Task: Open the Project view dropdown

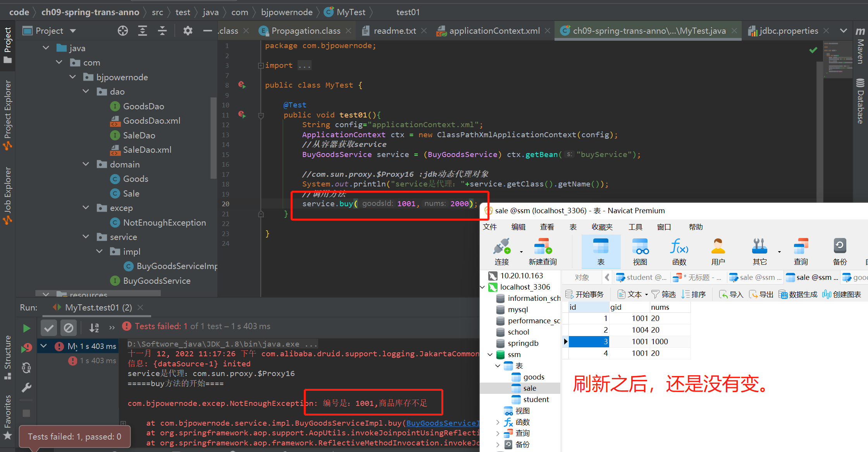Action: coord(73,31)
